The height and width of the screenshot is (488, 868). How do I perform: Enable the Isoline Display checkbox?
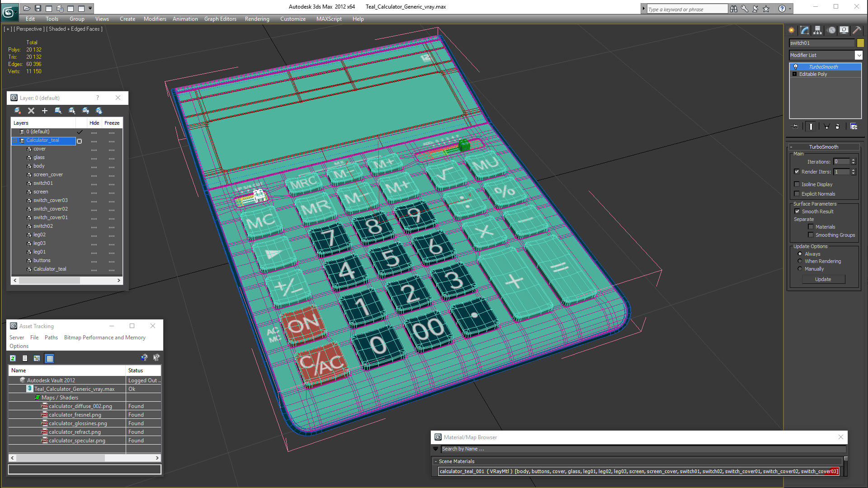point(797,184)
